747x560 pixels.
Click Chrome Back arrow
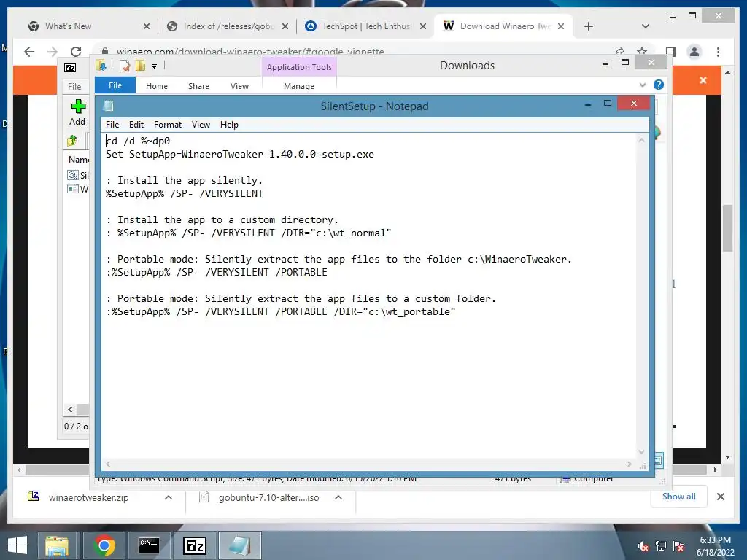pos(29,52)
